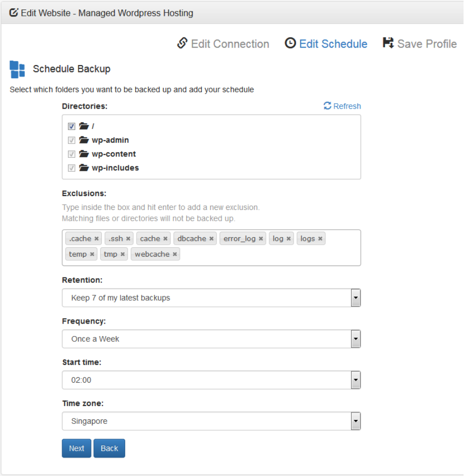Toggle the wp-includes folder checkbox
Screen dimensions: 468x476
72,168
